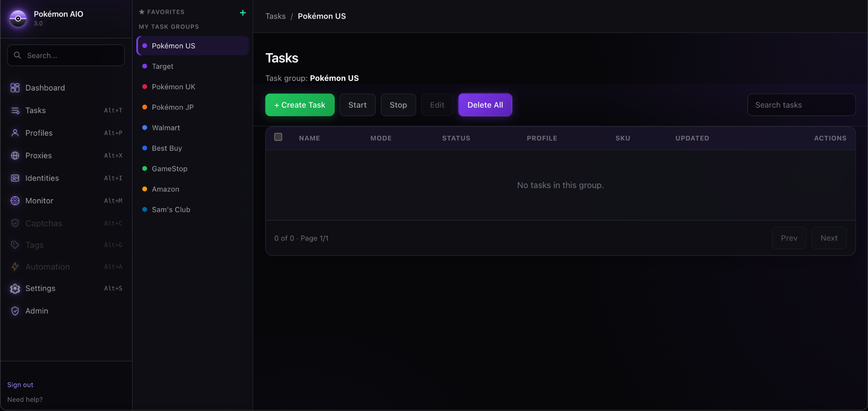Click the Captchas shield icon
This screenshot has height=411, width=868.
[15, 223]
